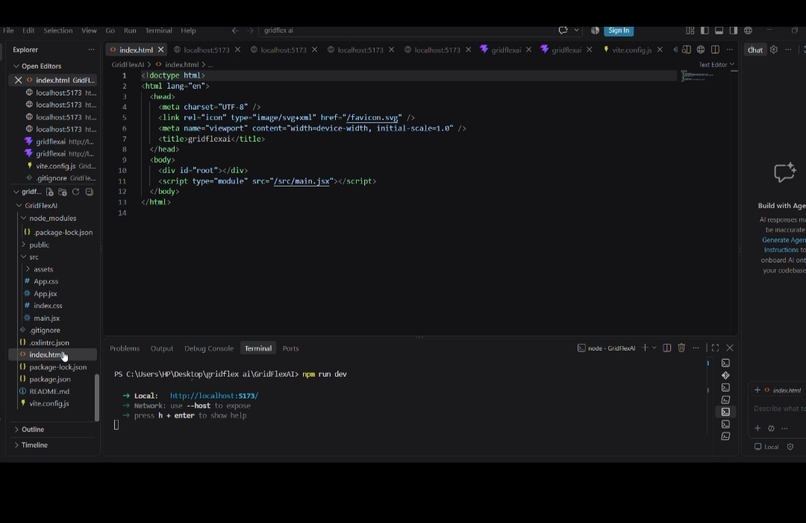Click the new terminal plus icon
Viewport: 806px width, 523px height.
(645, 348)
